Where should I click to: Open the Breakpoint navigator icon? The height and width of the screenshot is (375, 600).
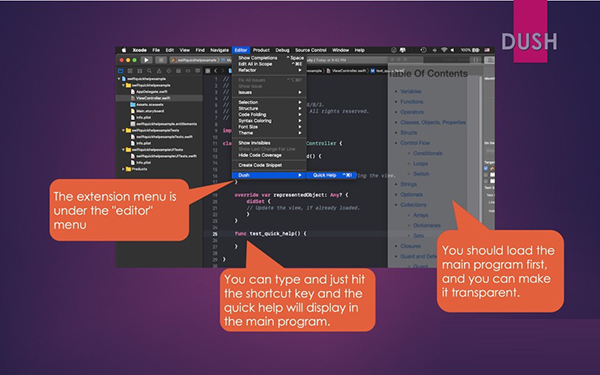coord(188,71)
